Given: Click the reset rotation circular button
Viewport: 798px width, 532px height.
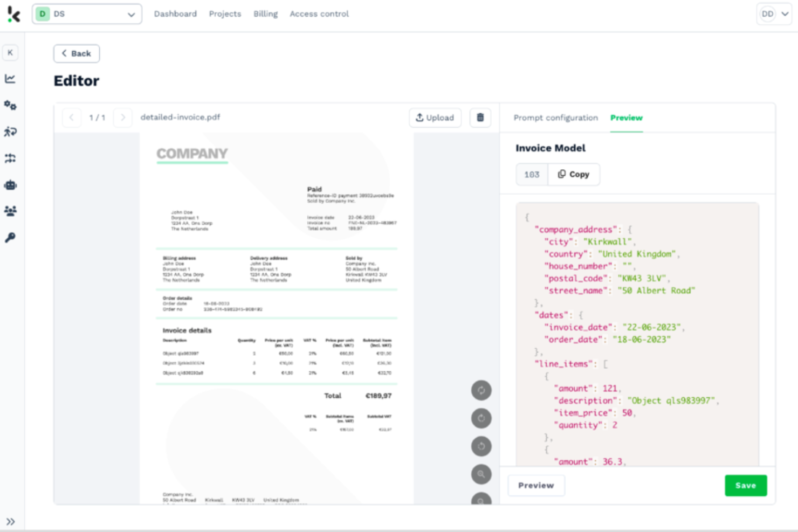Looking at the screenshot, I should pos(481,390).
